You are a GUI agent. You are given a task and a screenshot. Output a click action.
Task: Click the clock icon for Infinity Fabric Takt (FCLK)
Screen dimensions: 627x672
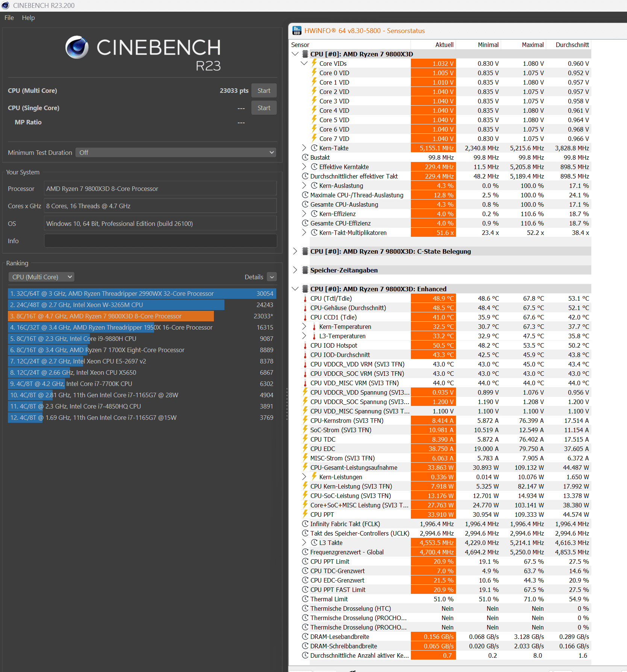click(x=305, y=524)
